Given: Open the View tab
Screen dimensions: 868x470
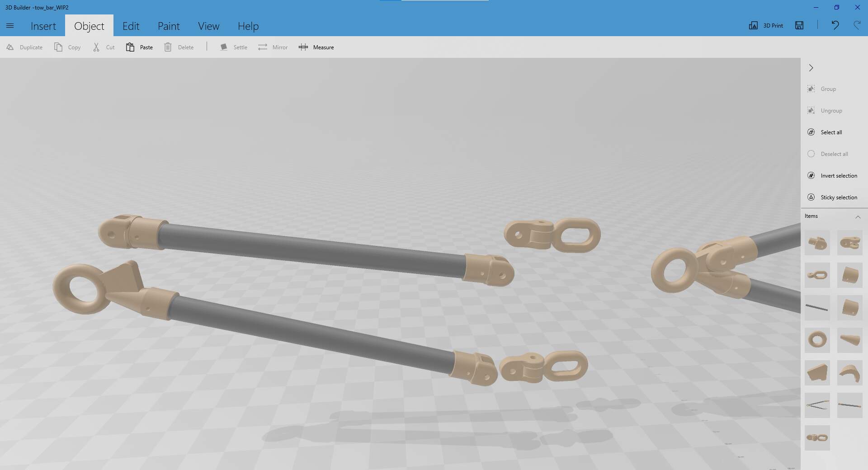Looking at the screenshot, I should click(208, 26).
